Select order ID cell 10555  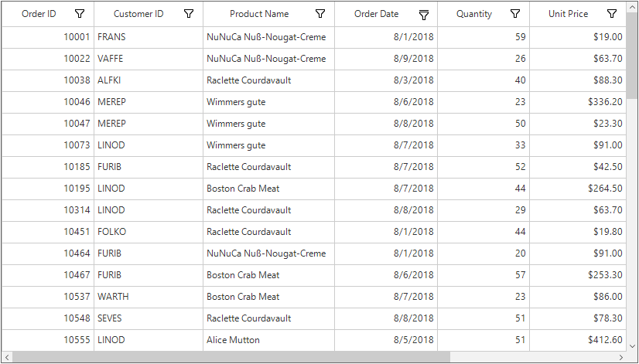(x=48, y=340)
